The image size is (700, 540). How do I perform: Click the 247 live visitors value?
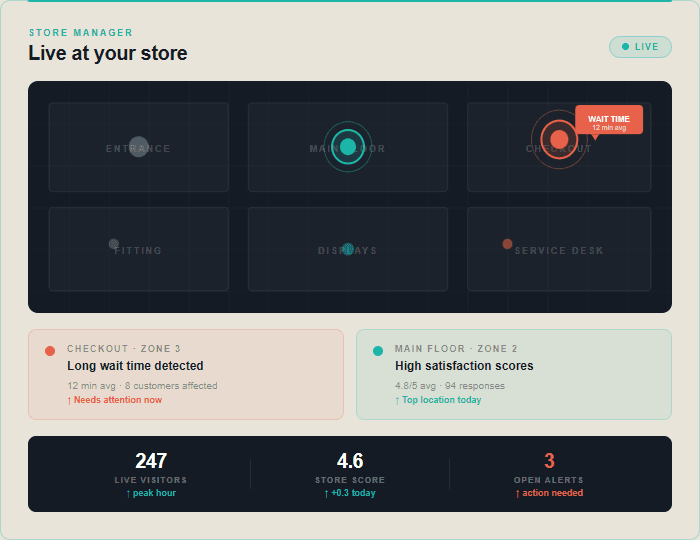pyautogui.click(x=151, y=461)
